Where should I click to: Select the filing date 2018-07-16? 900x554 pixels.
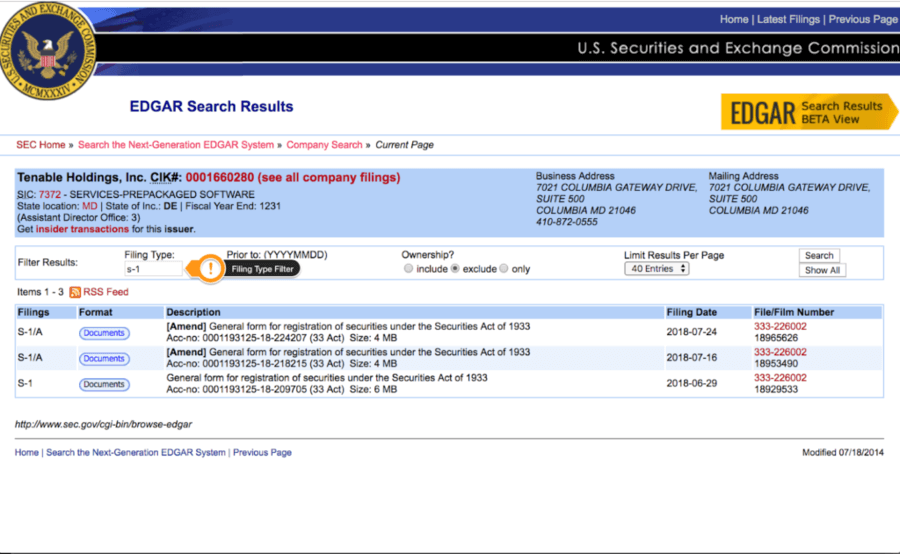(x=691, y=358)
